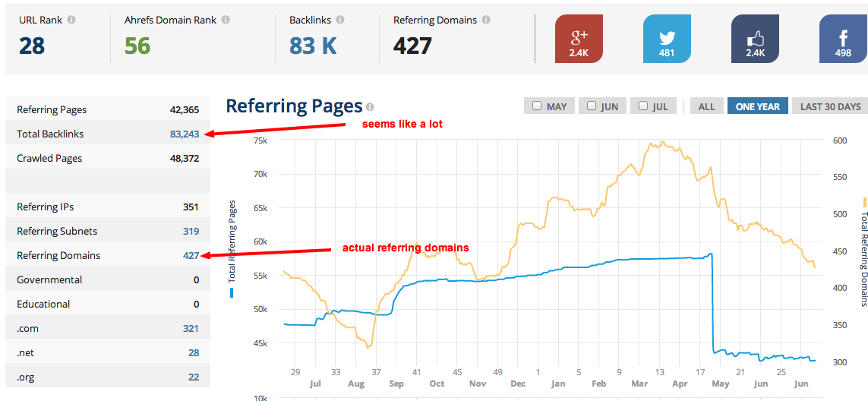Check the JUL checkbox
This screenshot has width=868, height=401.
pyautogui.click(x=643, y=106)
